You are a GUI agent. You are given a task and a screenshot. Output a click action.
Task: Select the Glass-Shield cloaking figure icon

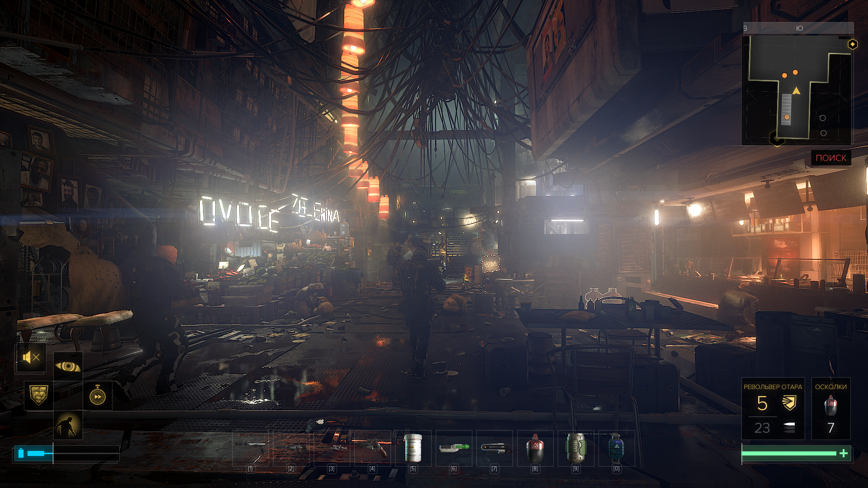click(68, 425)
